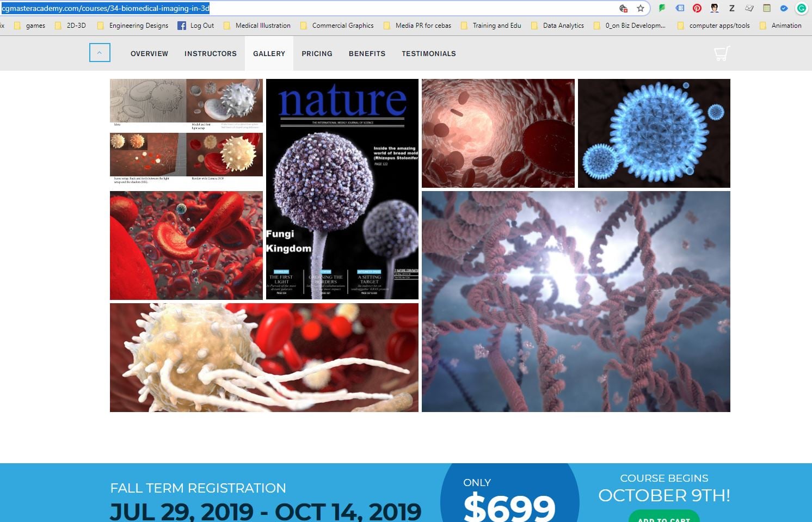Screen dimensions: 812x522
Task: Open the Pinterest save extension
Action: coord(697,8)
